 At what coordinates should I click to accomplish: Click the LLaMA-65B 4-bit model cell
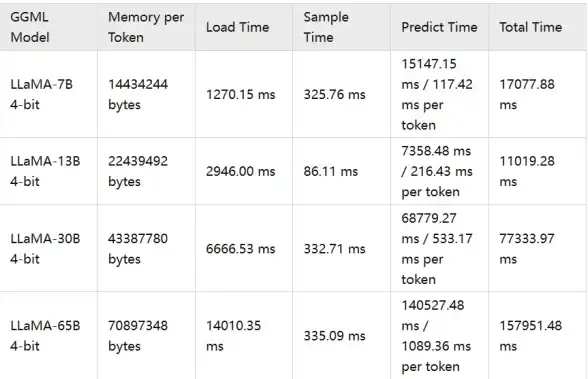pyautogui.click(x=48, y=336)
